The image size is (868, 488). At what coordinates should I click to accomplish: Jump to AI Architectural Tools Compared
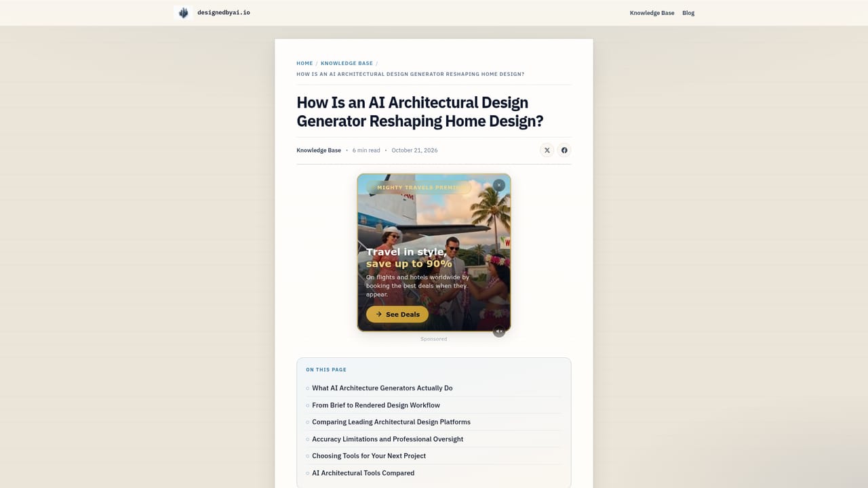click(x=363, y=473)
